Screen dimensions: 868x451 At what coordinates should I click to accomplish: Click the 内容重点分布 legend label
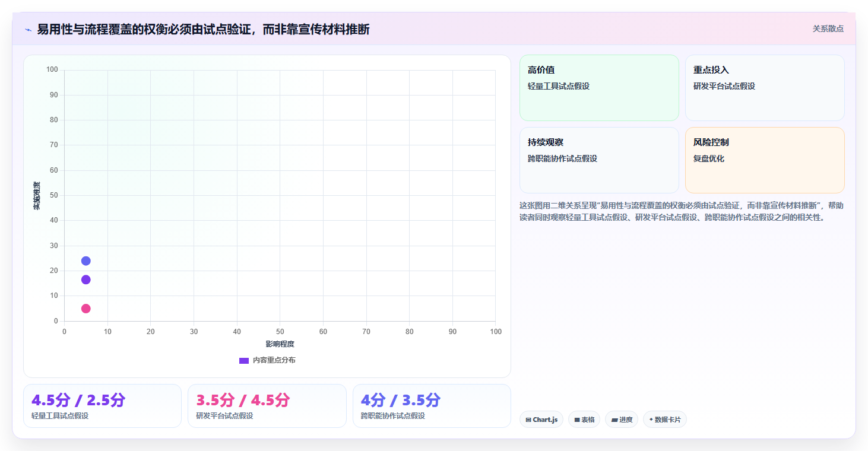(x=274, y=360)
